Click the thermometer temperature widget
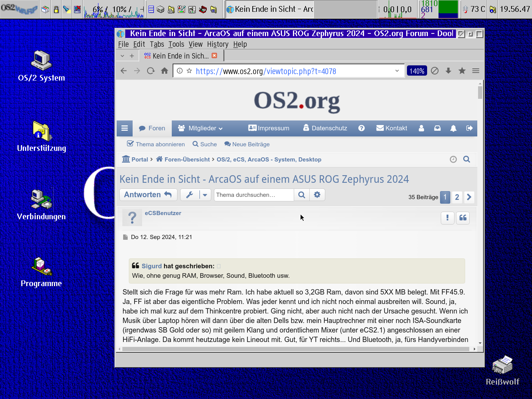Screen dimensions: 532x399 pos(473,9)
